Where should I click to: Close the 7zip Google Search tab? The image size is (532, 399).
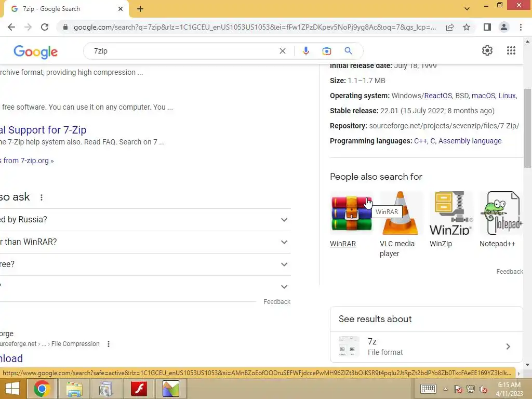pos(121,9)
